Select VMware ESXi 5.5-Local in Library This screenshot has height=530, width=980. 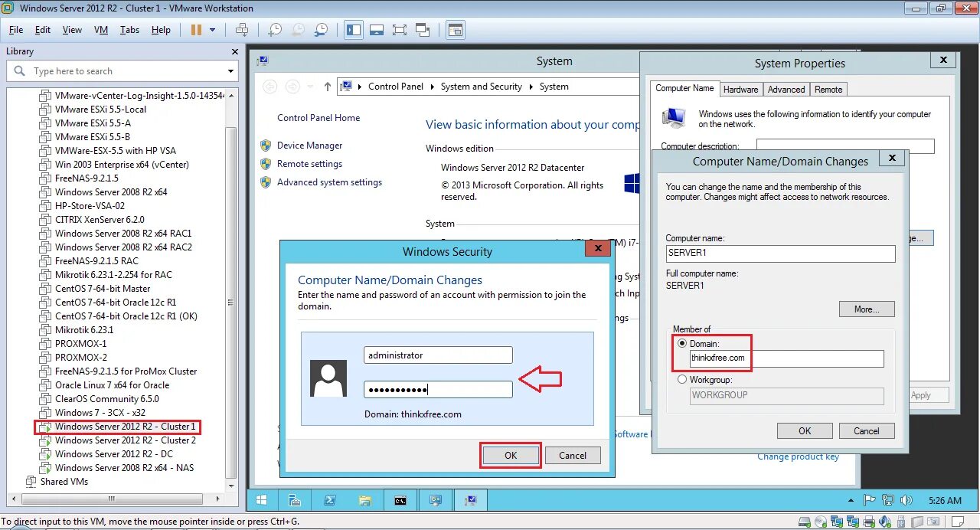[x=100, y=110]
